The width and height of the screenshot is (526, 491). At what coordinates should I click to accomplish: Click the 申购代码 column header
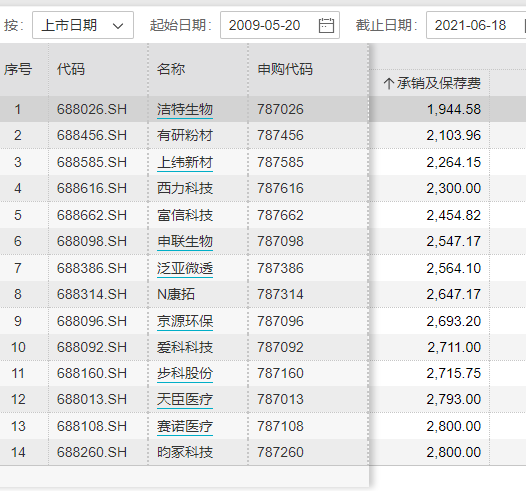coord(285,69)
